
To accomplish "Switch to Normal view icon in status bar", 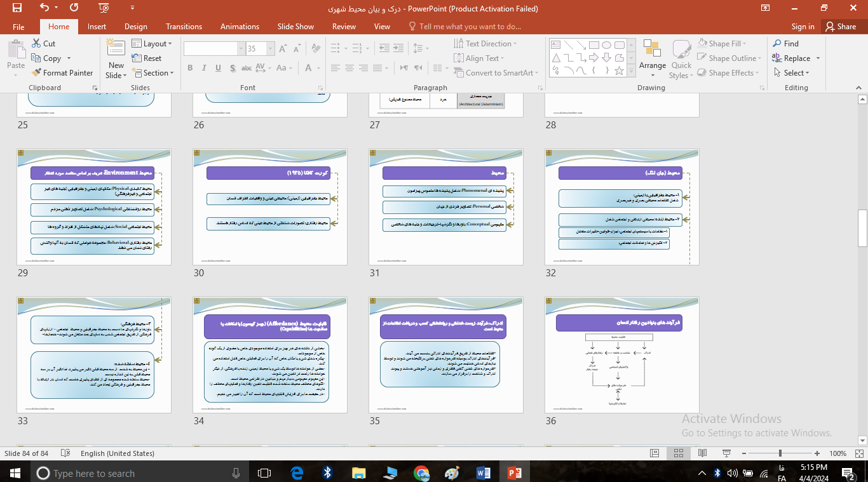I will click(654, 453).
